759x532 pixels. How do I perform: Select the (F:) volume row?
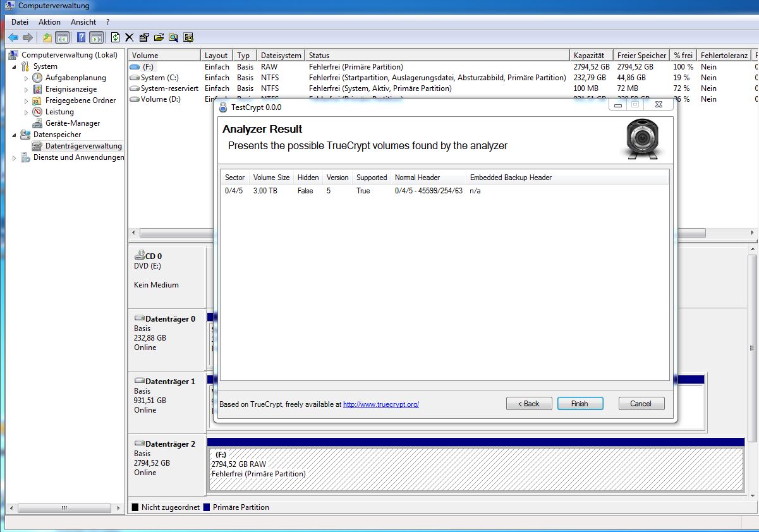(442, 66)
